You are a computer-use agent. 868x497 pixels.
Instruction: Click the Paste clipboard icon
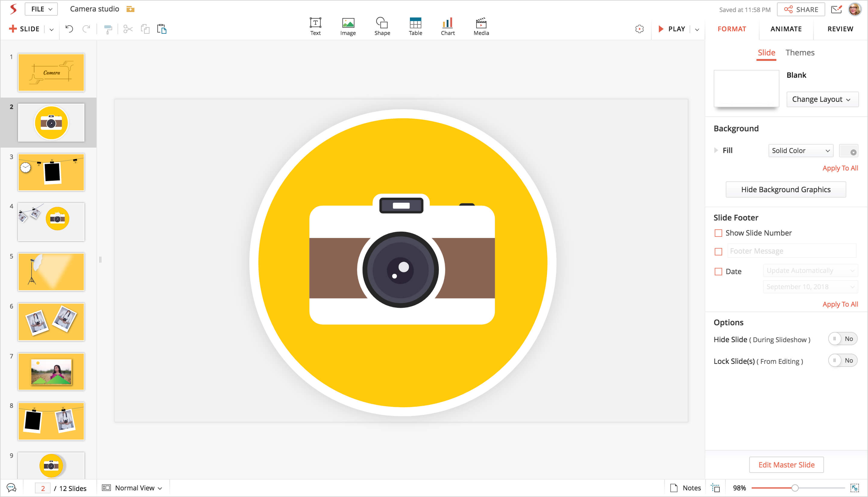[x=162, y=29]
